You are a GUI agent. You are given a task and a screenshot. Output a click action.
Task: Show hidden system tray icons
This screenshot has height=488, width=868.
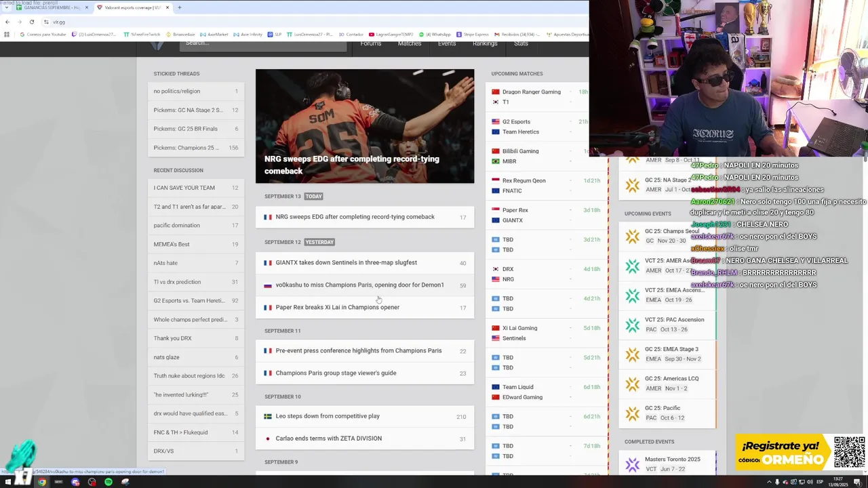click(x=769, y=482)
